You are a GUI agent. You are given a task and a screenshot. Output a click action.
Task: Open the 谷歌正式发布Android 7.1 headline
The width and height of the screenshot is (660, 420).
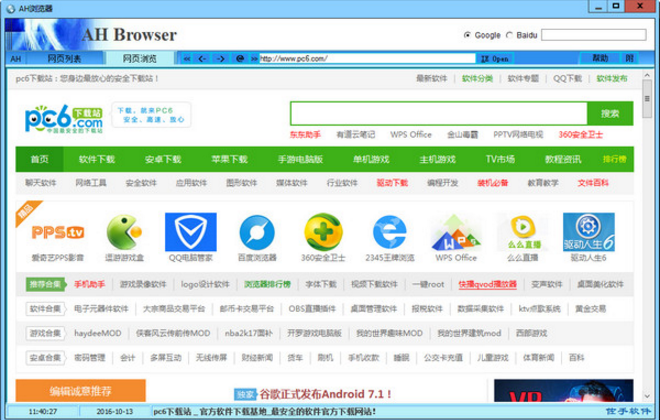(325, 394)
